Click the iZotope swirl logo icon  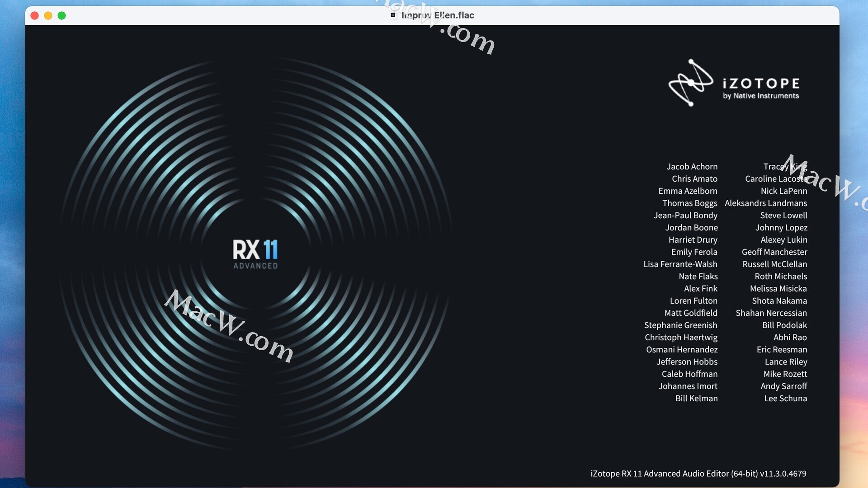690,83
